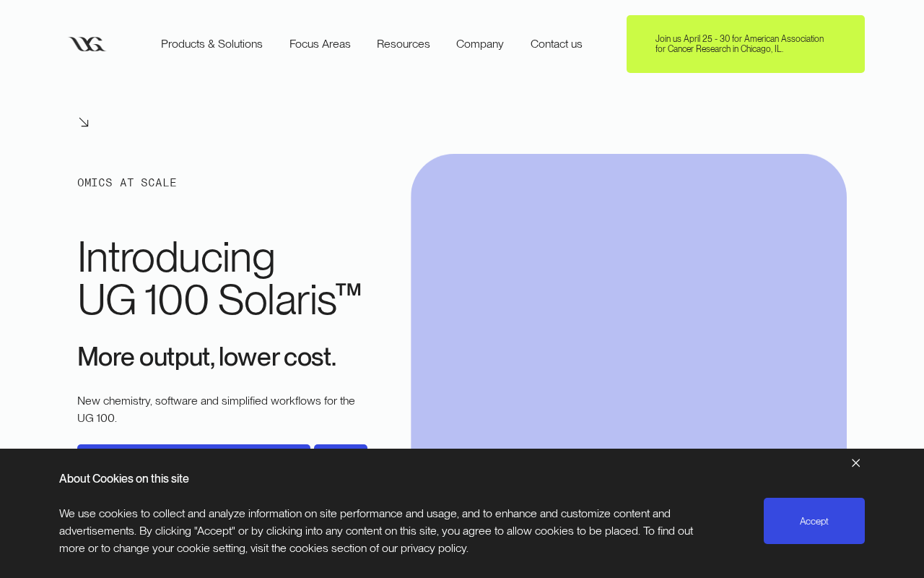Click the diagonal down-right arrow icon
Image resolution: width=924 pixels, height=578 pixels.
84,122
